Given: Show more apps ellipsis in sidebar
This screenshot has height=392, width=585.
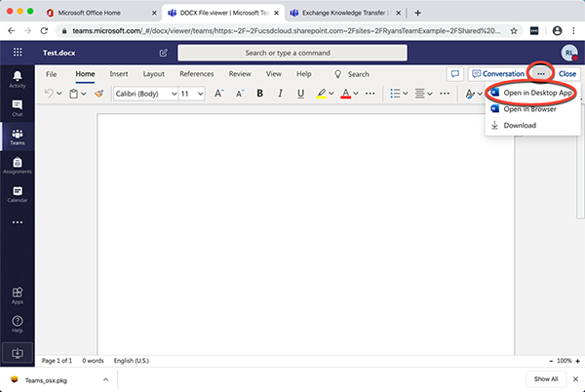Looking at the screenshot, I should [x=18, y=222].
